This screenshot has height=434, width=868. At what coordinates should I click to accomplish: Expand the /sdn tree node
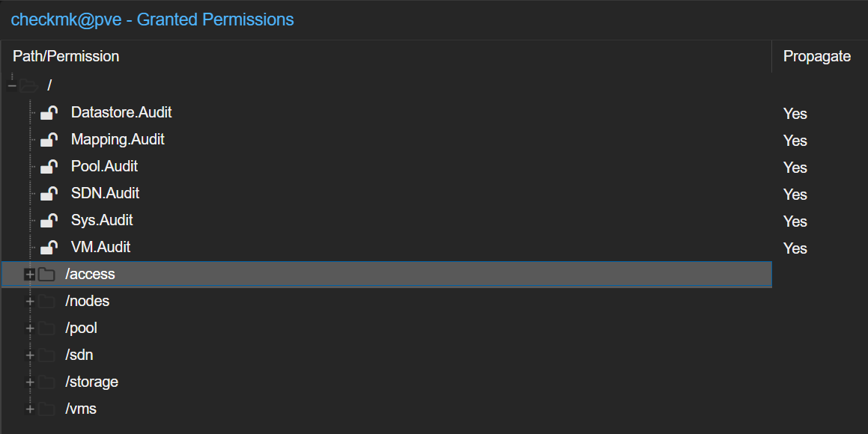pyautogui.click(x=30, y=355)
